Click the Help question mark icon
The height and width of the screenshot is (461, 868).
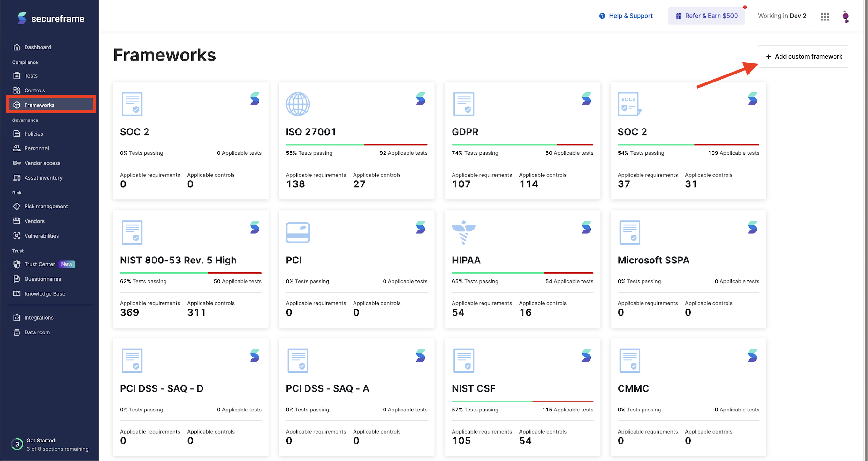pos(602,16)
